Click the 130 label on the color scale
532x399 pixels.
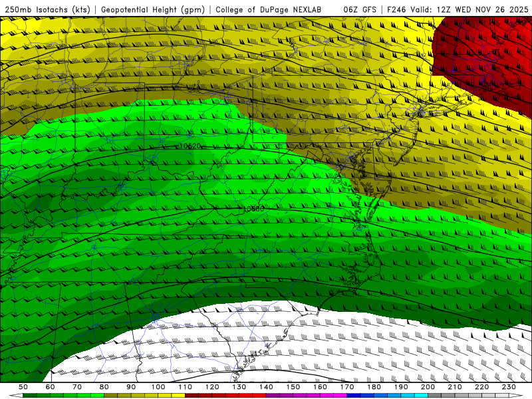pos(239,387)
